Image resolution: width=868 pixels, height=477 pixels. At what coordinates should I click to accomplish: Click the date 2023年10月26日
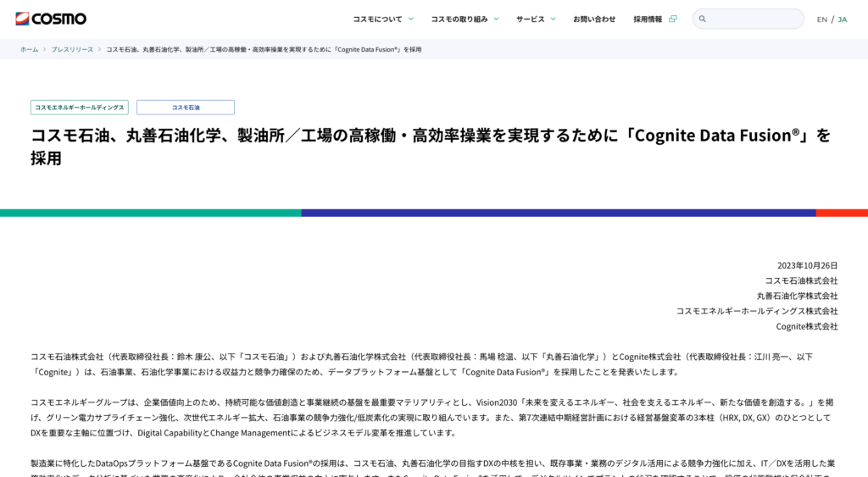click(807, 266)
